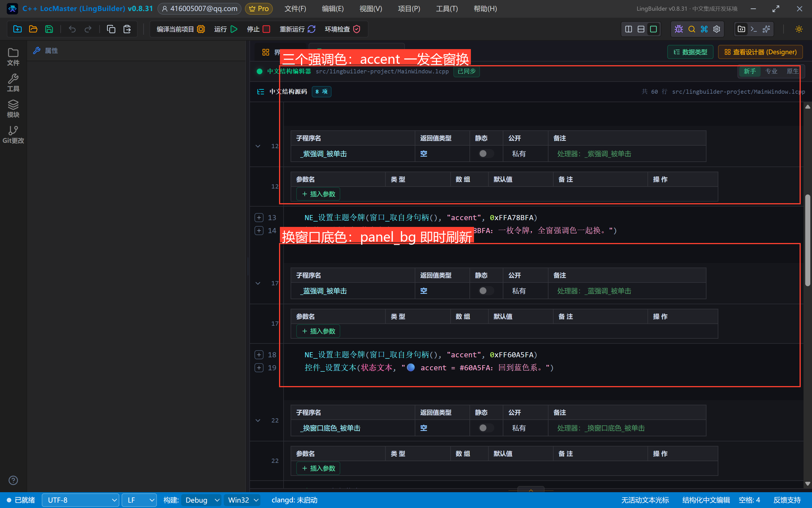This screenshot has height=508, width=812.
Task: Open the Win32 platform dropdown
Action: (x=242, y=500)
